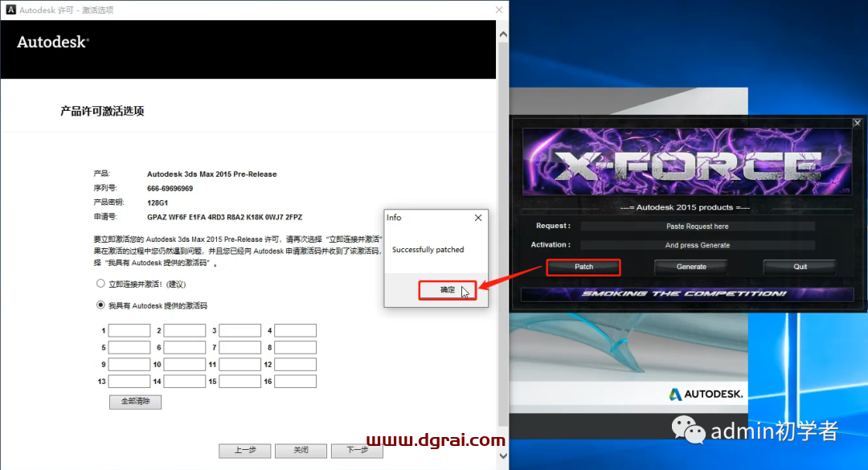Close the X-Force keygen window
Viewport: 868px width, 470px height.
pyautogui.click(x=857, y=123)
